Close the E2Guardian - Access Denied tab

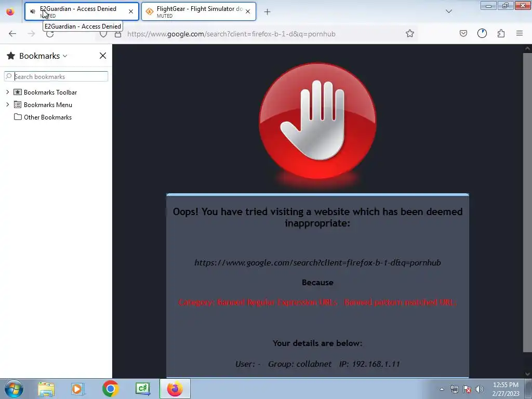pyautogui.click(x=131, y=11)
